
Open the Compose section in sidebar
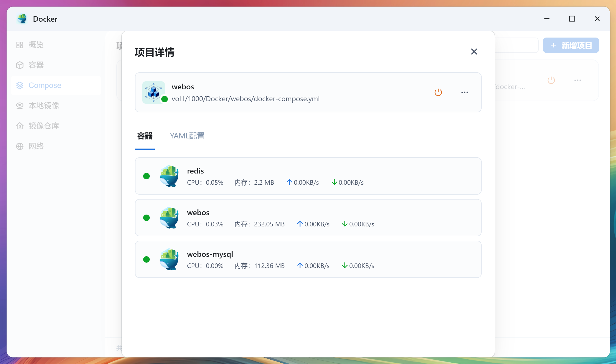44,85
